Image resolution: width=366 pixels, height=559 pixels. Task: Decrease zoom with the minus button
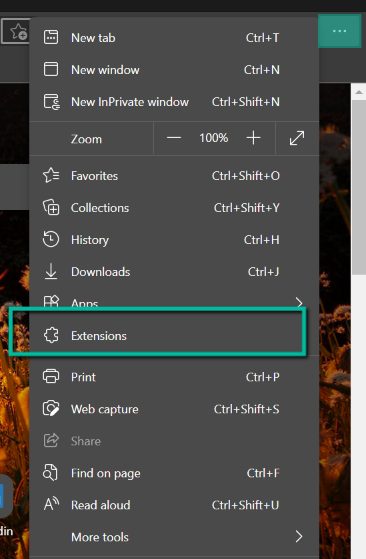(174, 138)
